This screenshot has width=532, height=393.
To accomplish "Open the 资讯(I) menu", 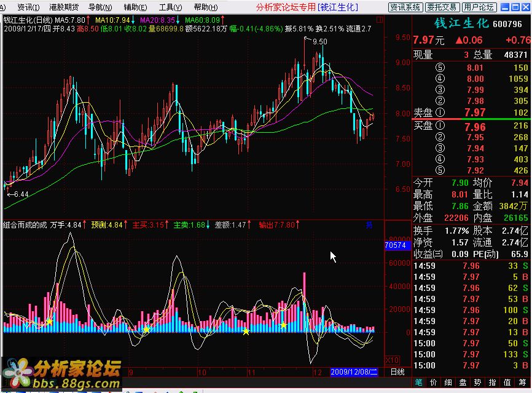I will [x=28, y=7].
